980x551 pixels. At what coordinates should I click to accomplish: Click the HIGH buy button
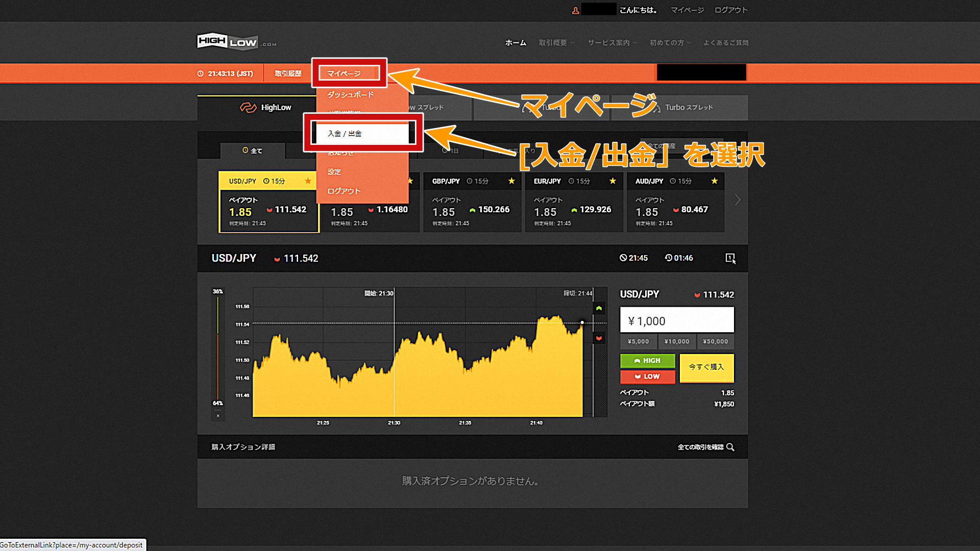(647, 359)
